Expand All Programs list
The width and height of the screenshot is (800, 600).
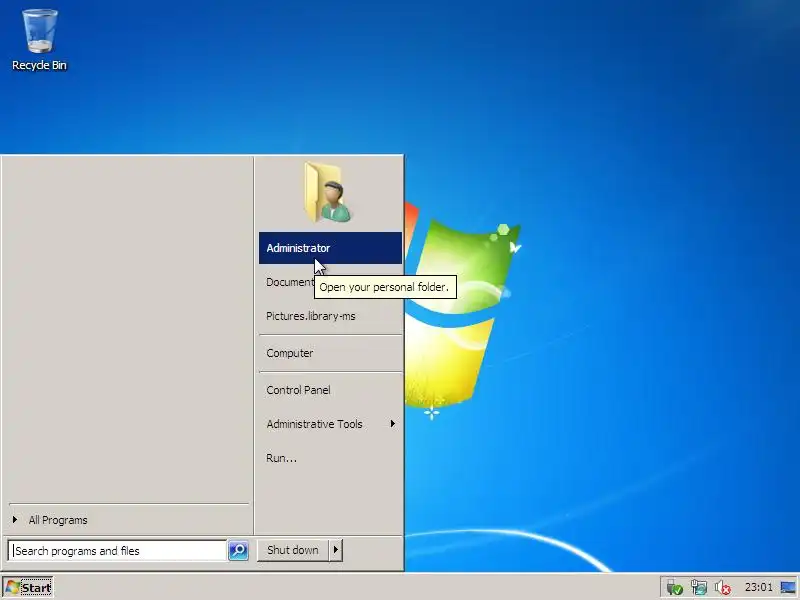129,520
